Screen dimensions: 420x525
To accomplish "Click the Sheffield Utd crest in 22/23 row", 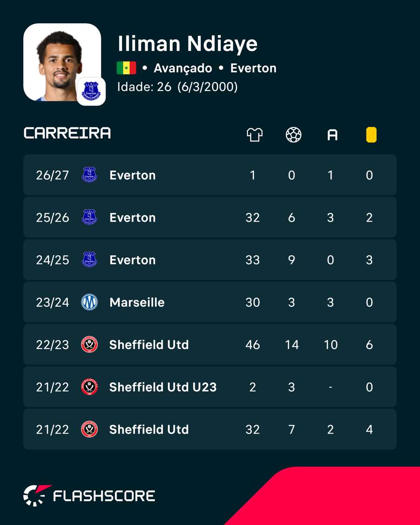I will tap(90, 344).
